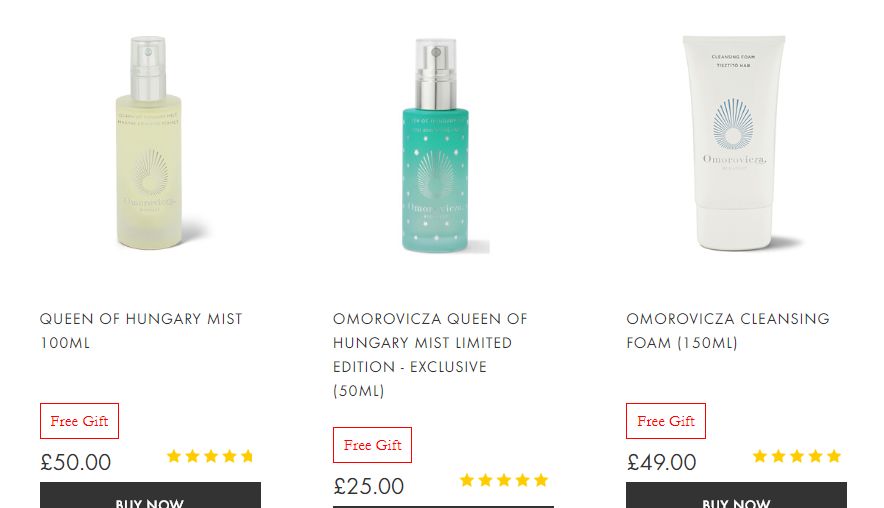Buy now the £49.00 Cleansing Foam

pos(736,496)
